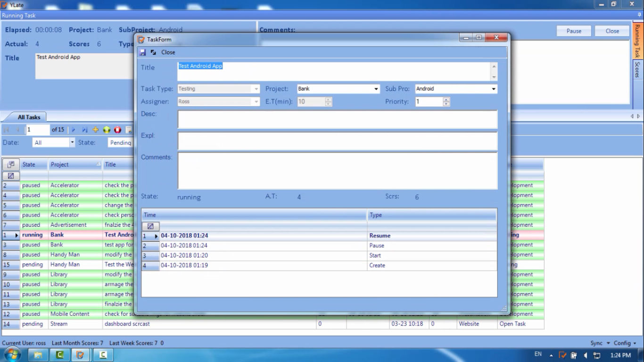Sort tasks by the State column header
The width and height of the screenshot is (644, 362).
pyautogui.click(x=34, y=165)
